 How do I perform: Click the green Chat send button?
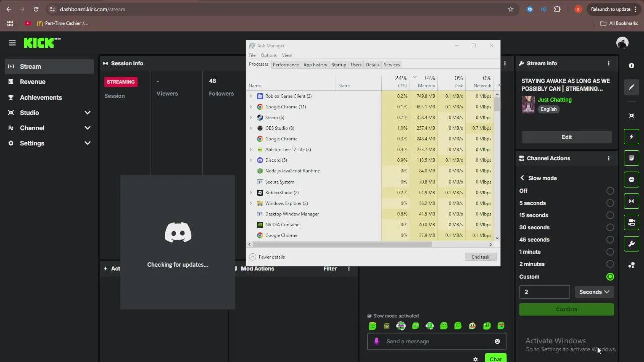496,359
